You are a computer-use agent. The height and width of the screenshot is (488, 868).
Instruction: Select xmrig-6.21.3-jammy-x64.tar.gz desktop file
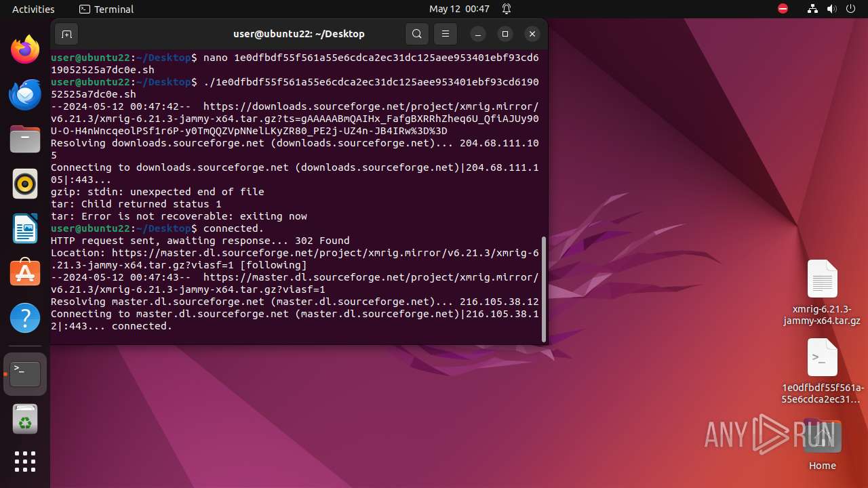coord(822,293)
